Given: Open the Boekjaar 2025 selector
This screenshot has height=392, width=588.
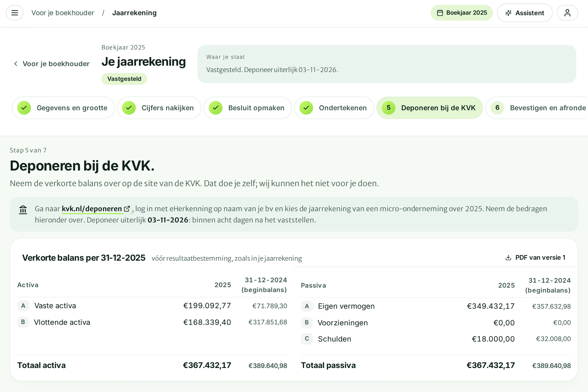Looking at the screenshot, I should click(x=462, y=13).
